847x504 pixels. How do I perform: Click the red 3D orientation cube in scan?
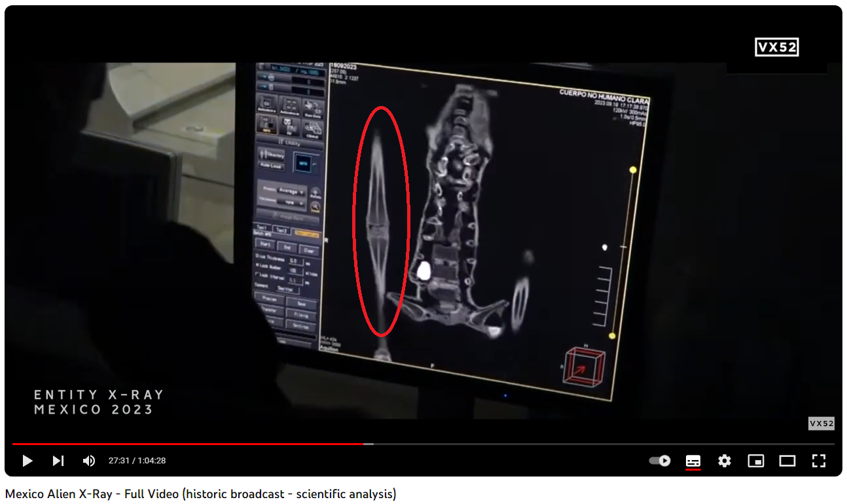[584, 367]
